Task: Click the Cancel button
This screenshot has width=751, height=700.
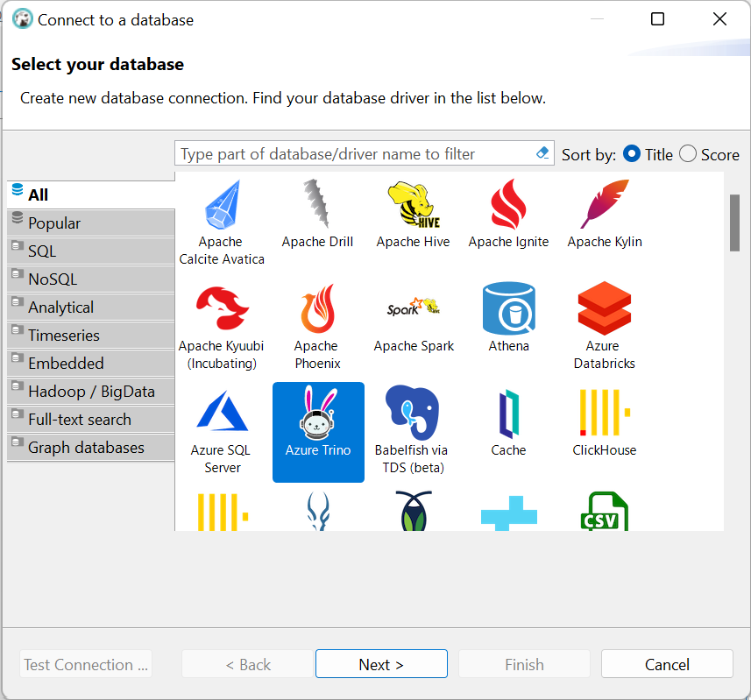Action: [667, 664]
